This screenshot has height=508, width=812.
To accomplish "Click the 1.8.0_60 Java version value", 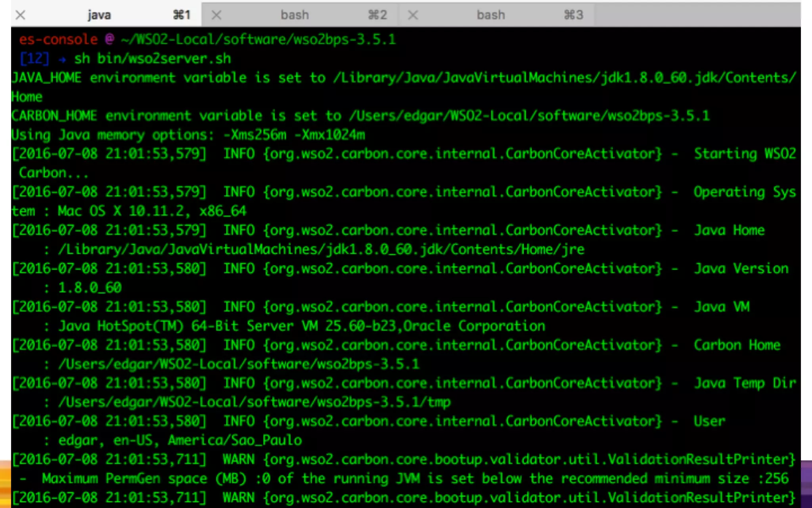I will point(90,288).
